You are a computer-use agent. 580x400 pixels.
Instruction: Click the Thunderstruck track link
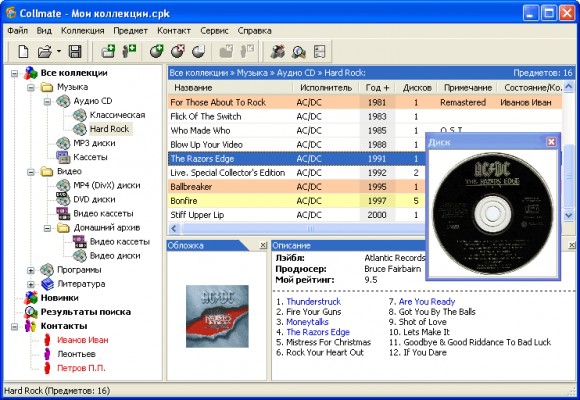tap(313, 302)
